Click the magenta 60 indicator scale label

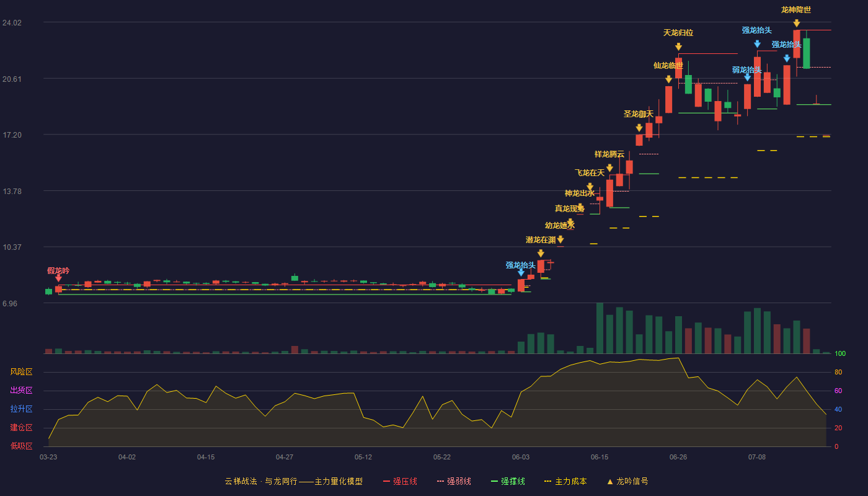click(838, 391)
